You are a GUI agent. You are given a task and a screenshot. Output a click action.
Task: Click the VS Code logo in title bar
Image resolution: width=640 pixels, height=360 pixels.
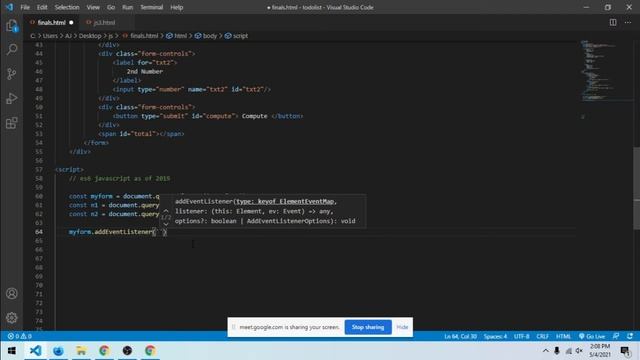9,7
